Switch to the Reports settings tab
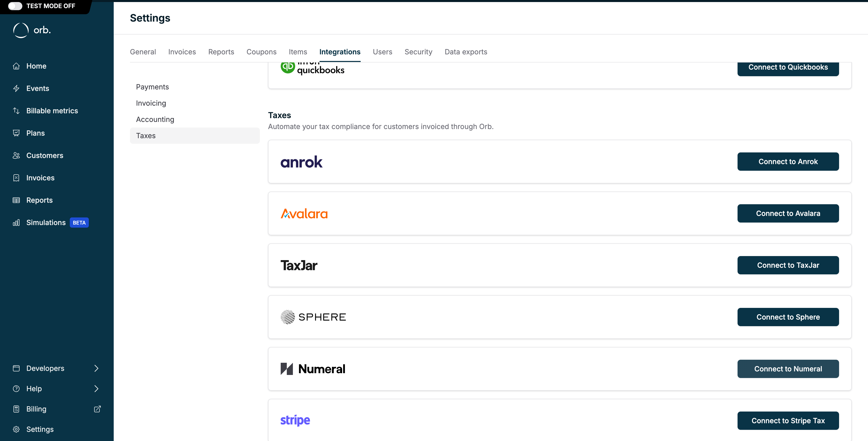Image resolution: width=868 pixels, height=441 pixels. [x=221, y=52]
